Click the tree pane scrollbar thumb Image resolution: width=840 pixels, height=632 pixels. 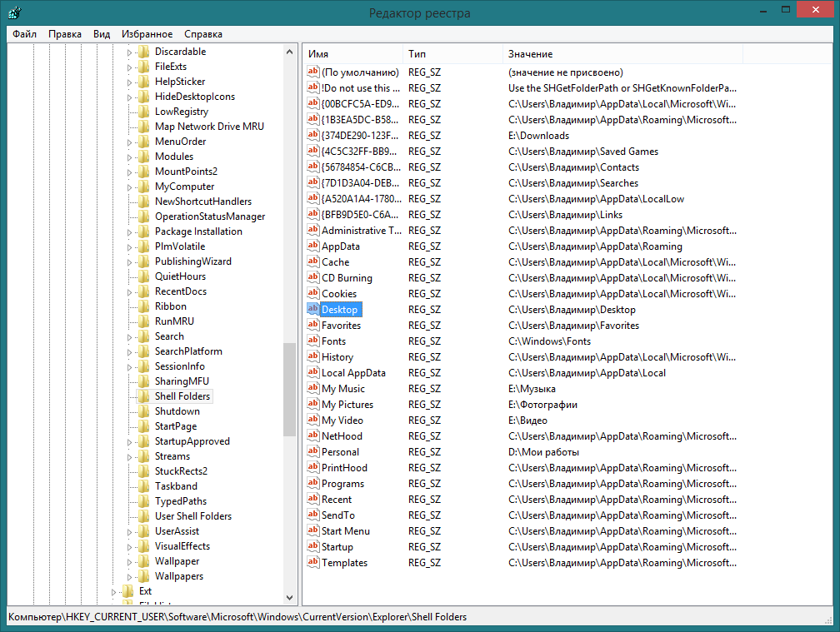pos(289,390)
